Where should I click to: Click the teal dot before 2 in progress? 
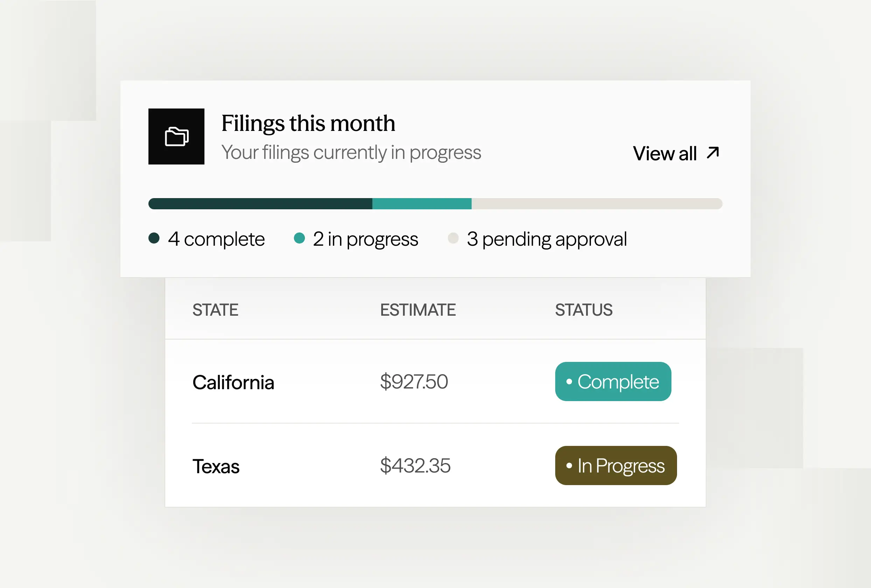tap(299, 238)
